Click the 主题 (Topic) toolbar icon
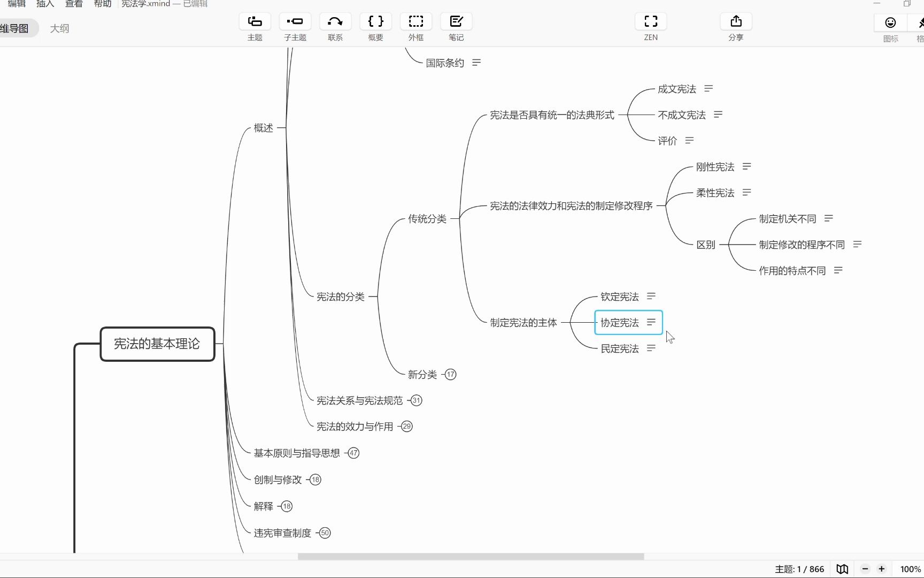The width and height of the screenshot is (924, 578). tap(255, 22)
